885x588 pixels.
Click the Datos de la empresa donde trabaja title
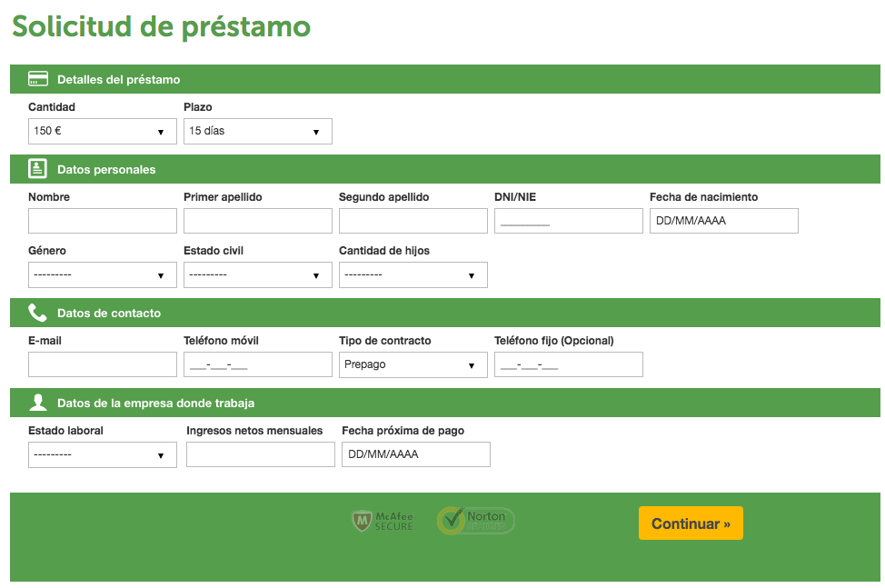[155, 403]
